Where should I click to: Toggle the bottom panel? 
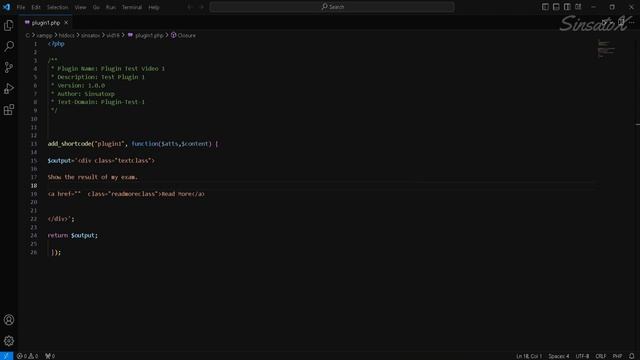click(556, 7)
